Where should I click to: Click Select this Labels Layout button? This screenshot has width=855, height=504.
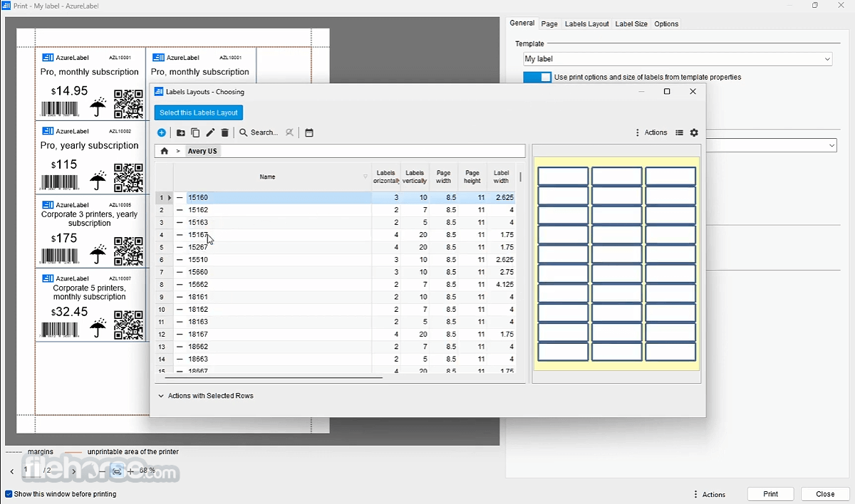[x=199, y=112]
